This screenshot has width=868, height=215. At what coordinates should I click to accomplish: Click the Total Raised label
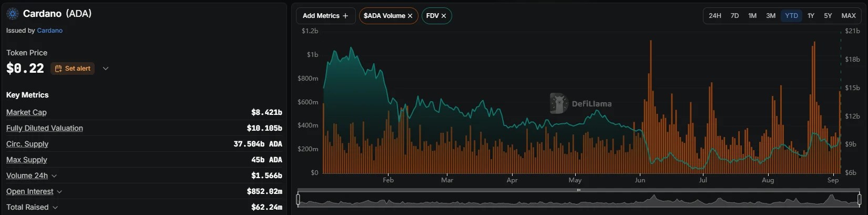coord(27,207)
